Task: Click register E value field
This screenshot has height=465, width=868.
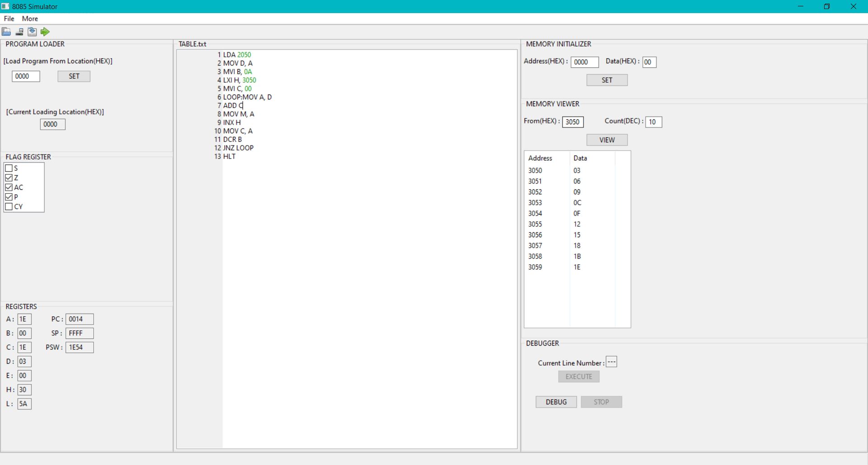Action: (24, 376)
